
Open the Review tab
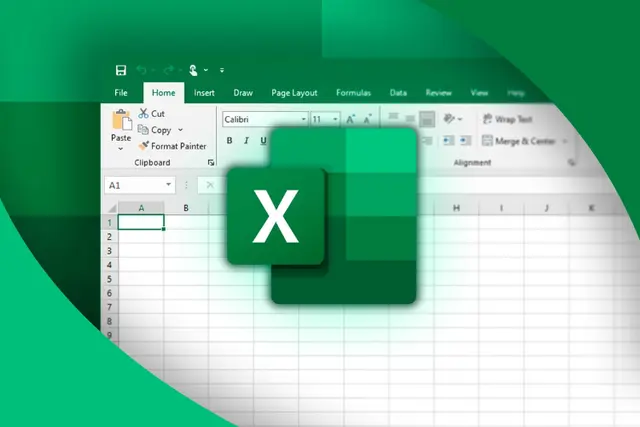point(438,93)
